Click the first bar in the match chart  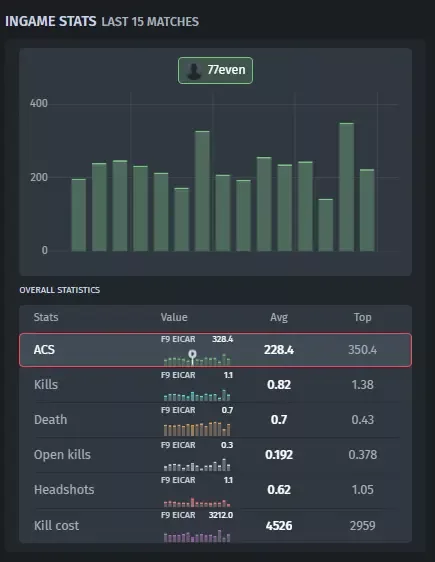coord(78,215)
